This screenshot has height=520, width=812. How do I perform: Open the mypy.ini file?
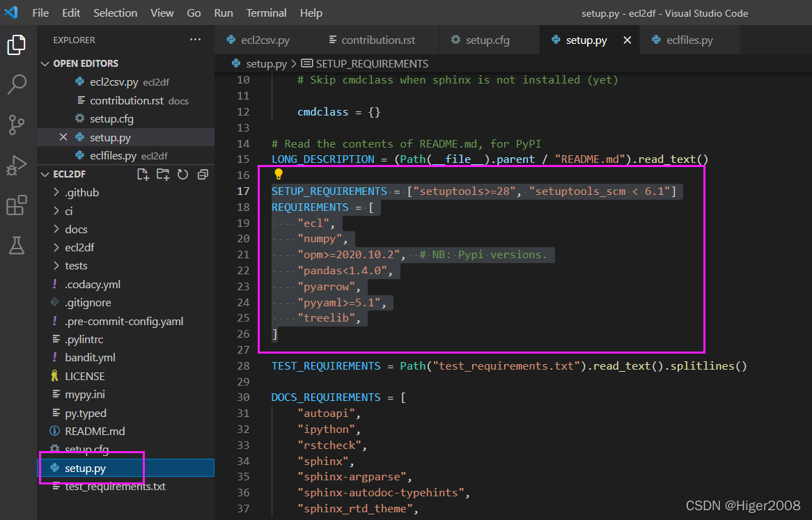pyautogui.click(x=126, y=394)
